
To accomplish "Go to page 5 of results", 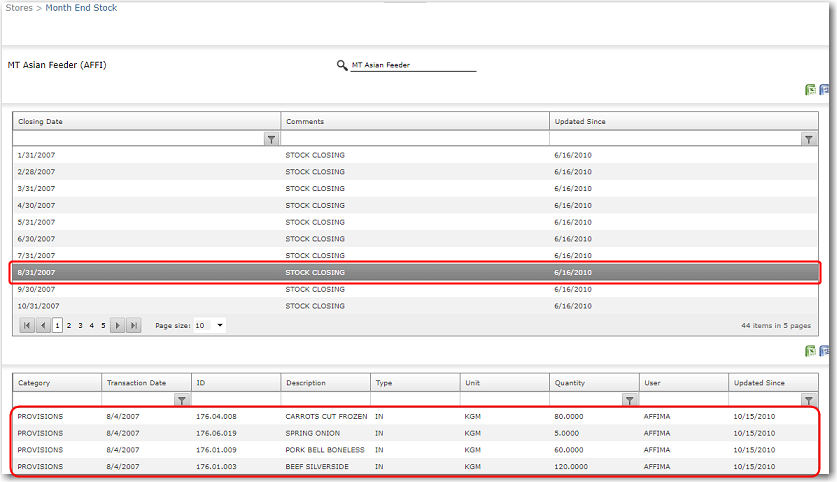I will 103,325.
